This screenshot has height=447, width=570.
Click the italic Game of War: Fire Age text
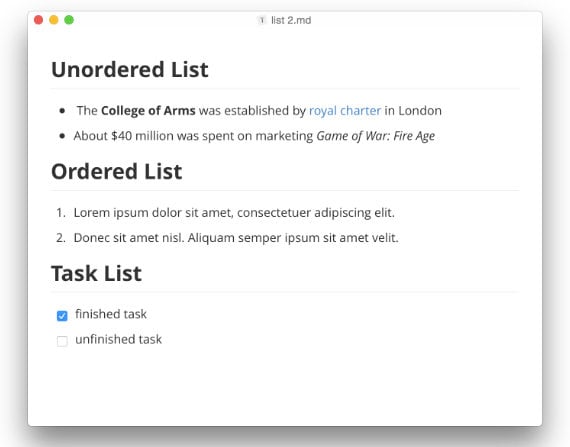[x=376, y=136]
